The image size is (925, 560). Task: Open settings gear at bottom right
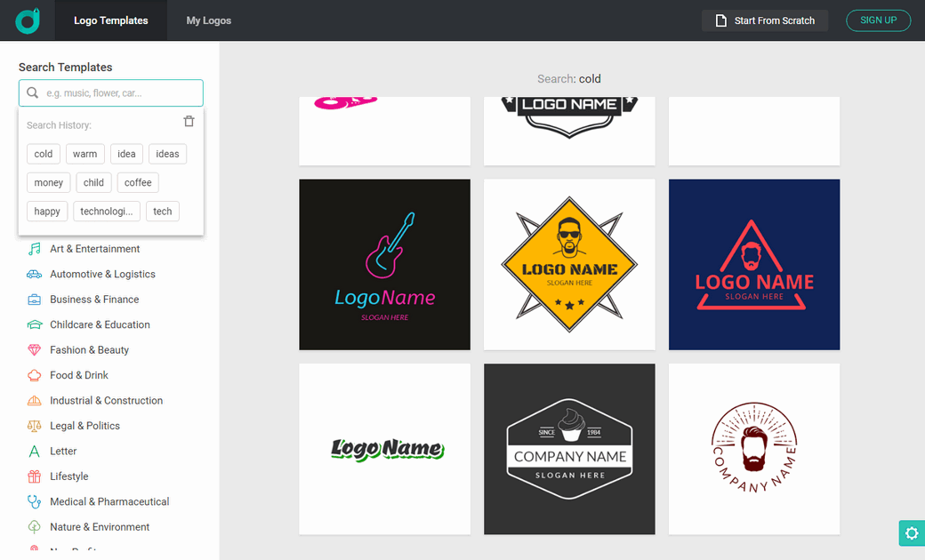pyautogui.click(x=911, y=533)
